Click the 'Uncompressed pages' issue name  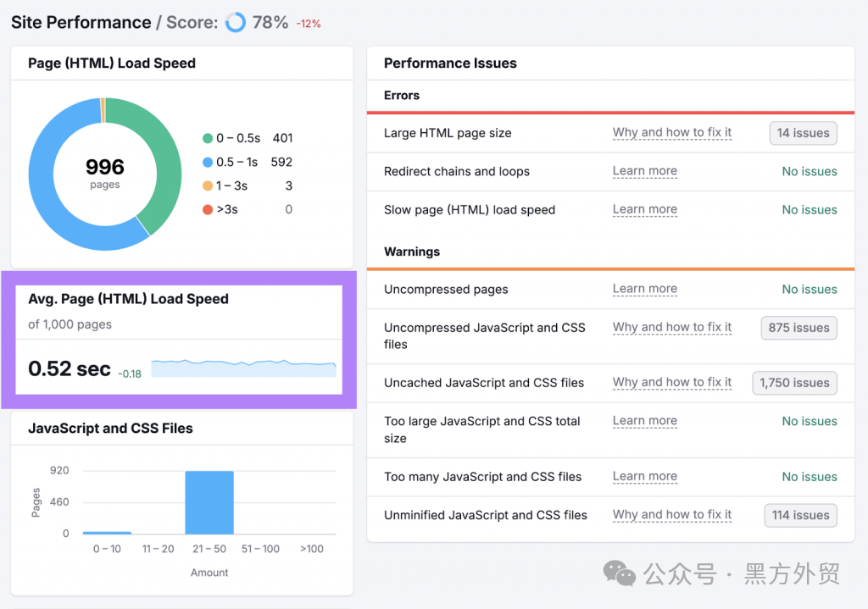pyautogui.click(x=446, y=290)
